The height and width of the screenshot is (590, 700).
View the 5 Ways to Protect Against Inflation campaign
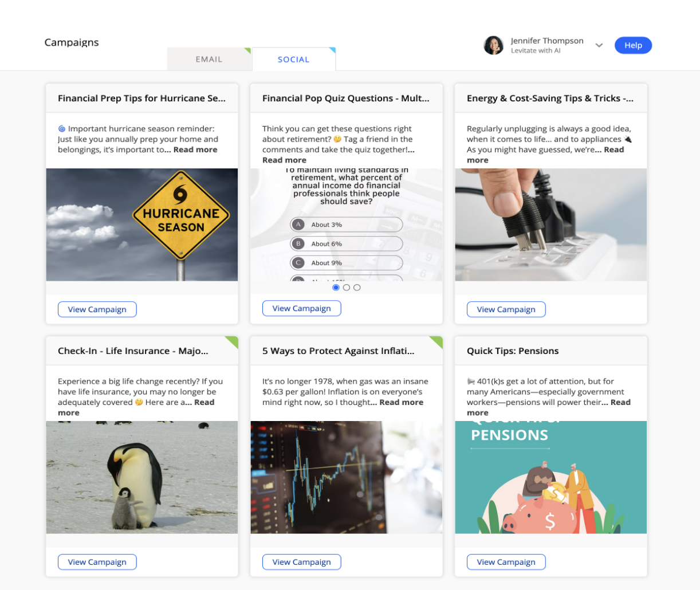pyautogui.click(x=301, y=562)
